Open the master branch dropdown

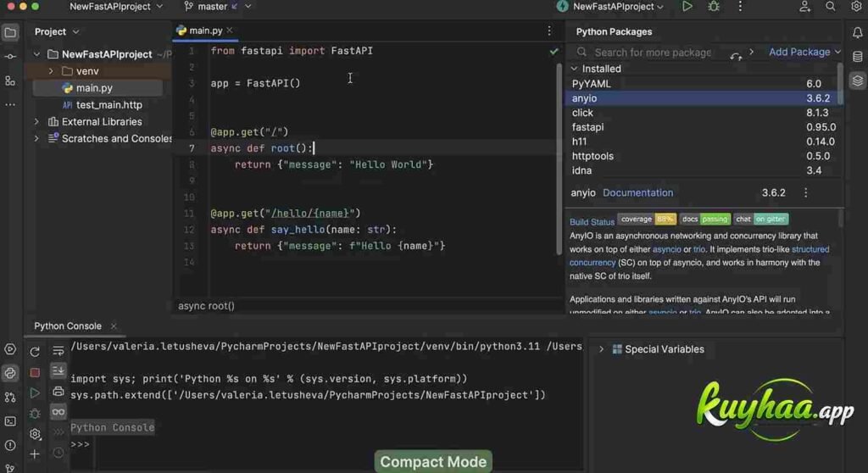pyautogui.click(x=217, y=7)
